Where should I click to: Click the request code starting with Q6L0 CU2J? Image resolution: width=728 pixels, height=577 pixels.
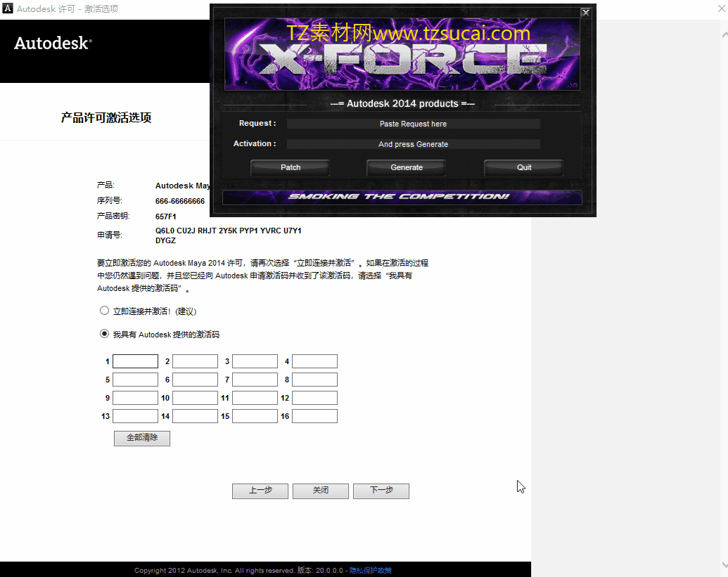[229, 235]
